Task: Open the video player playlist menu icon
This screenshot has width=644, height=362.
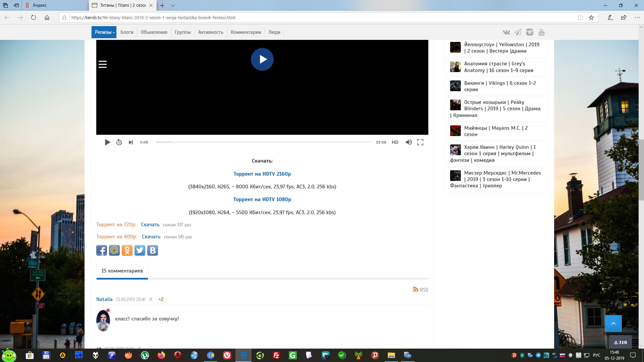Action: pyautogui.click(x=103, y=64)
